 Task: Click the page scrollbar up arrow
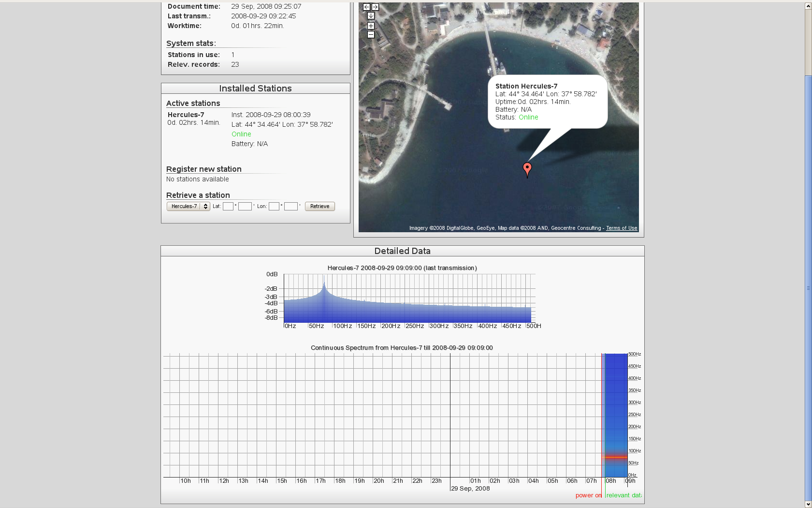click(x=808, y=3)
